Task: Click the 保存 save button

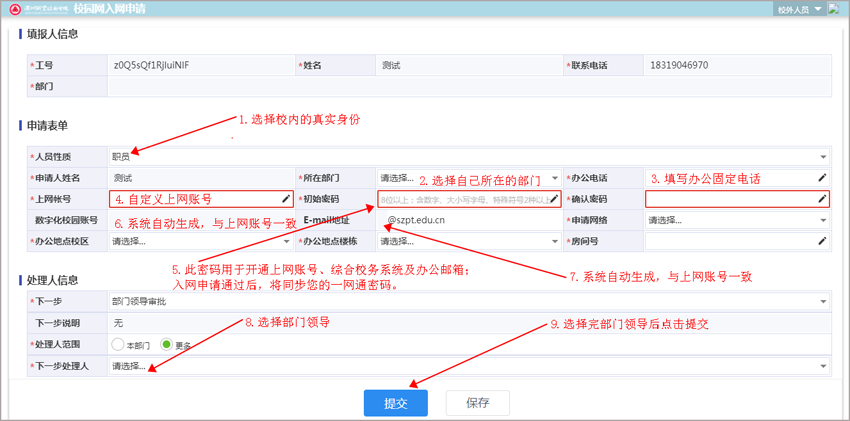Action: 477,403
